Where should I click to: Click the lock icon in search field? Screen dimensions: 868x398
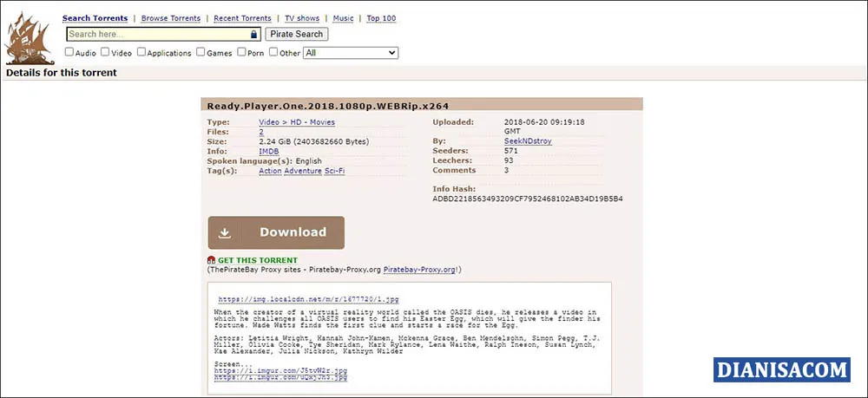(x=253, y=35)
